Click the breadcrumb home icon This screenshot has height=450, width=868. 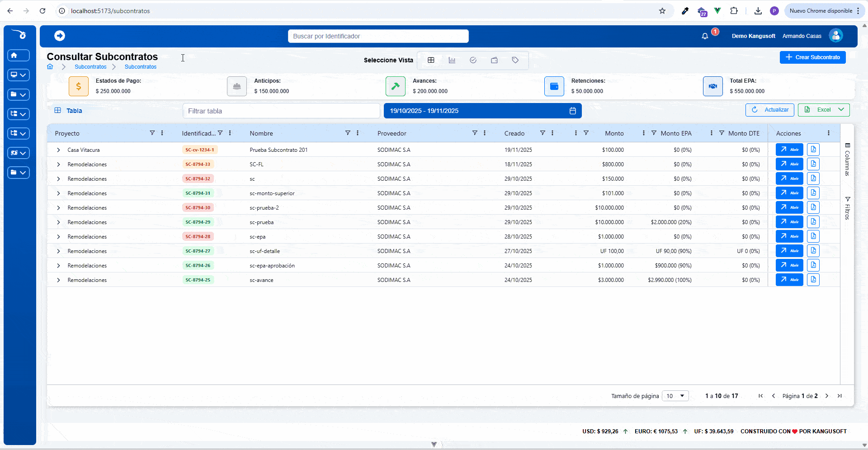pos(50,66)
